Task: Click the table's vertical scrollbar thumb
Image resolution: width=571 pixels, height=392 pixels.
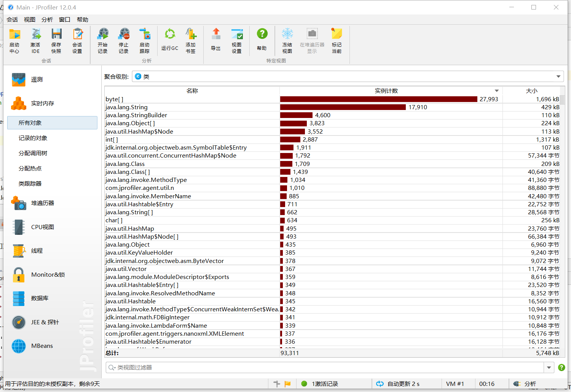Action: point(562,100)
